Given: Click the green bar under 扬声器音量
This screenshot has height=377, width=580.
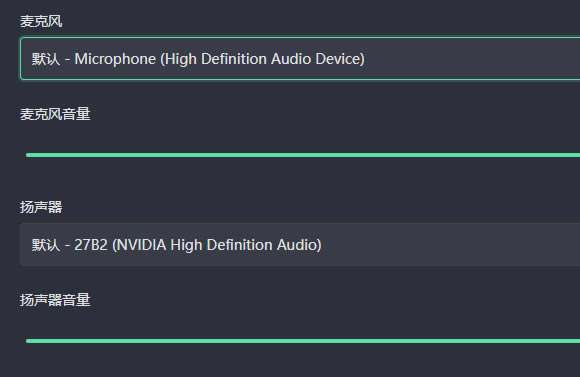Looking at the screenshot, I should click(x=303, y=341).
